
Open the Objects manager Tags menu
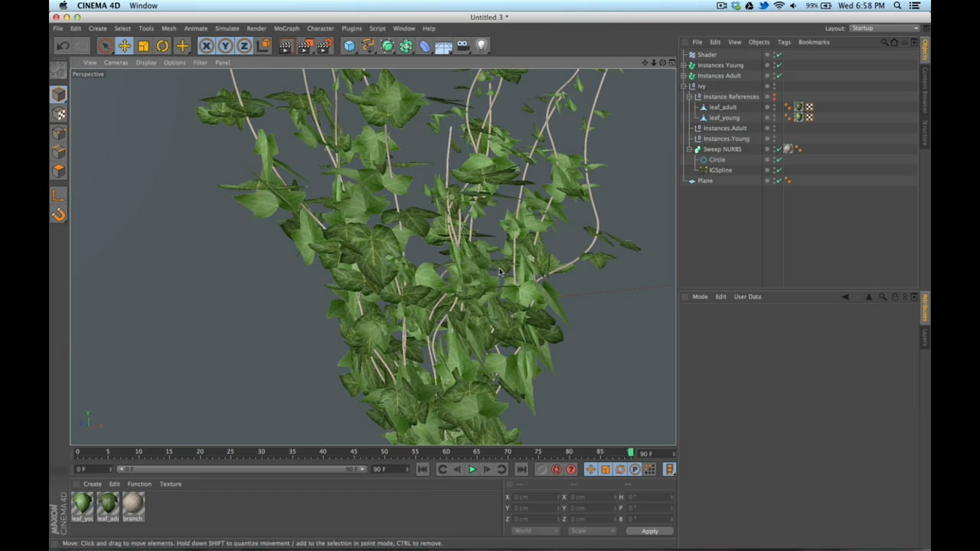pos(784,42)
